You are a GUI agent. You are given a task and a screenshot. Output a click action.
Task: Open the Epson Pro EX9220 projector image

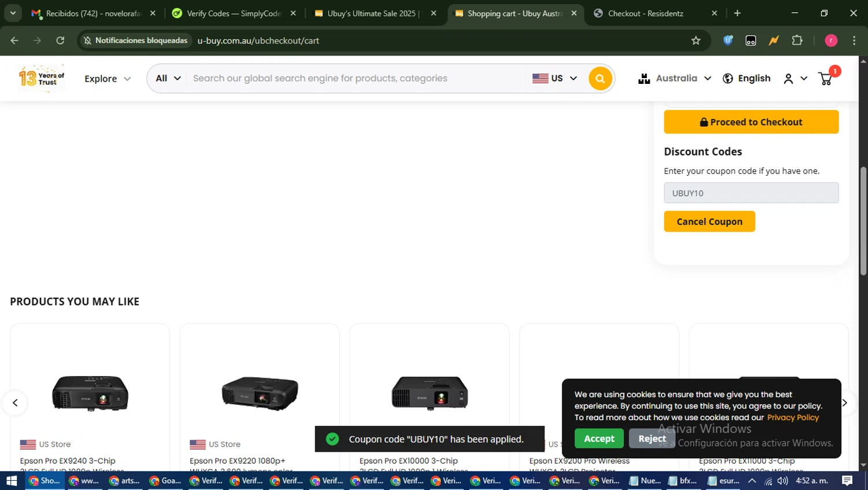[260, 393]
